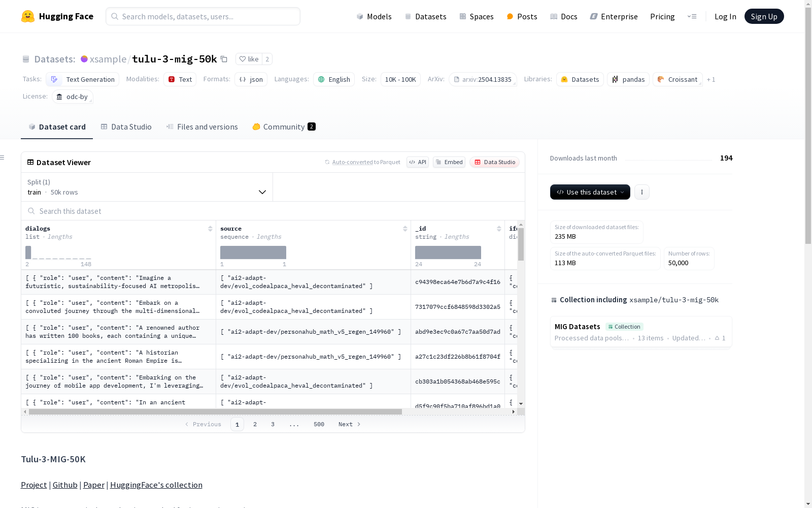The image size is (812, 508).
Task: Select the 10K - 100K size tag
Action: click(400, 79)
